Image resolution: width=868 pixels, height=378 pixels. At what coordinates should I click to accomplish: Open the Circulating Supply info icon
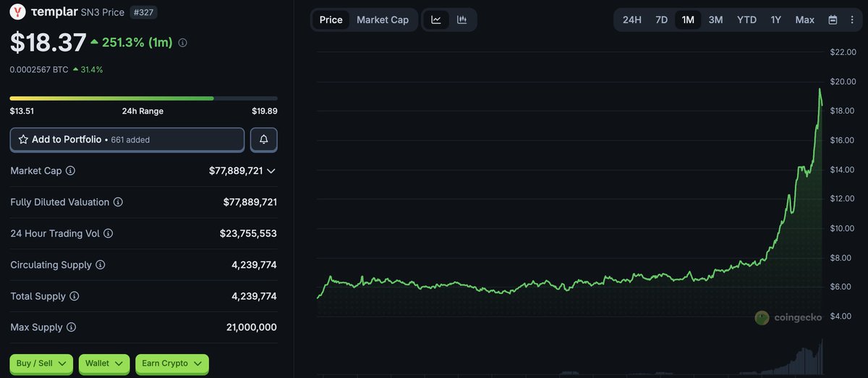pos(101,265)
